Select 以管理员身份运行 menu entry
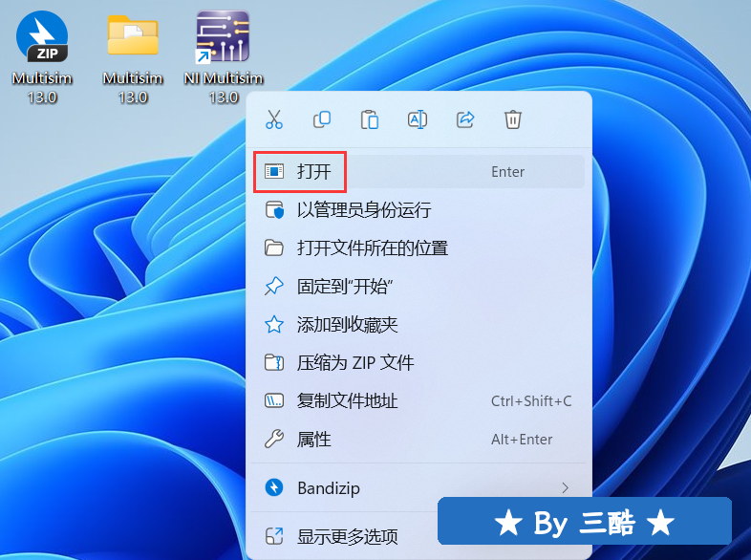Screen dimensions: 751x560 [x=418, y=210]
